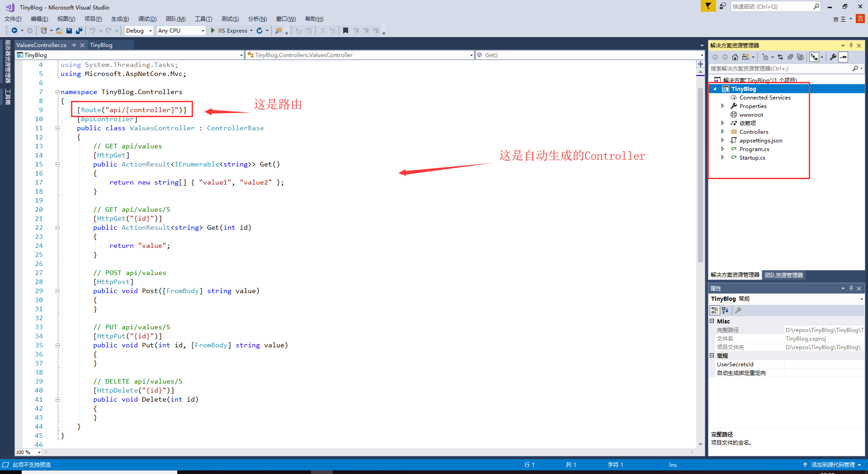This screenshot has height=474, width=868.
Task: Click the Collapse All icon in Solution Explorer
Action: (790, 57)
